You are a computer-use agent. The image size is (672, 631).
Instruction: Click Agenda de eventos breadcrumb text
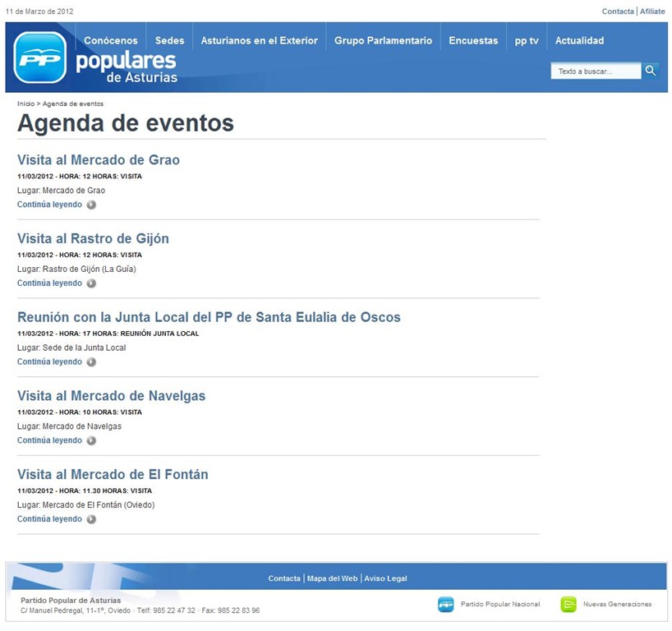pyautogui.click(x=73, y=104)
